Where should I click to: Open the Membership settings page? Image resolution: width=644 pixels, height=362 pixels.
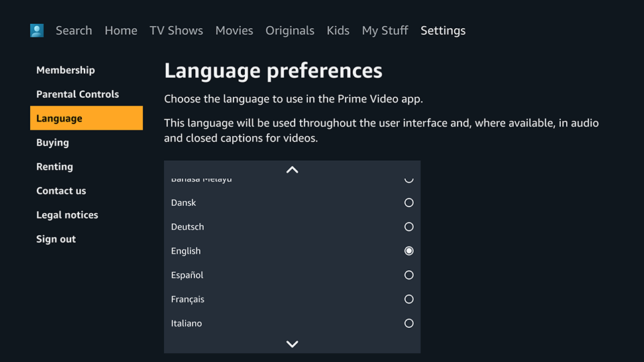(x=66, y=70)
